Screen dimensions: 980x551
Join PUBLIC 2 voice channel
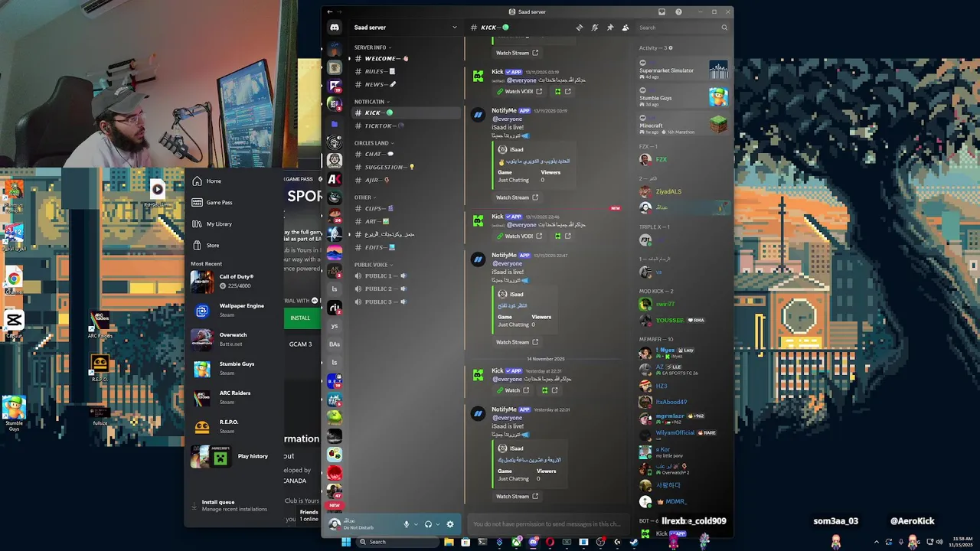click(x=406, y=289)
